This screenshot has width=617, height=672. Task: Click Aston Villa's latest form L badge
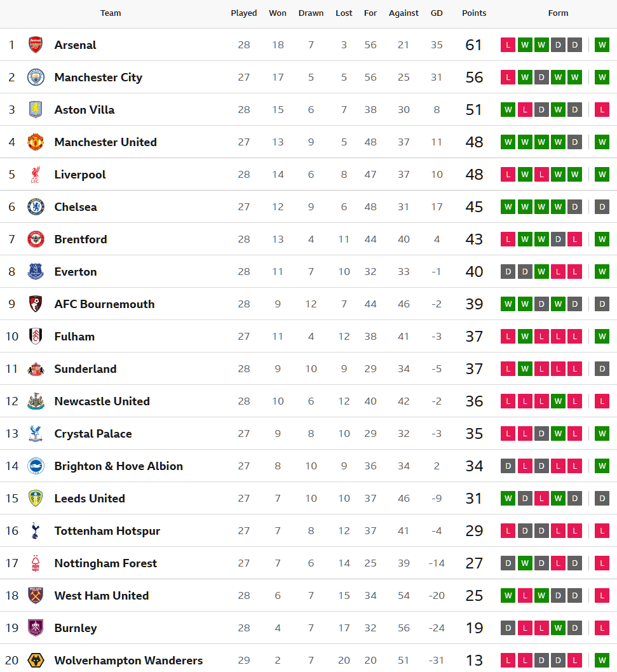click(602, 110)
